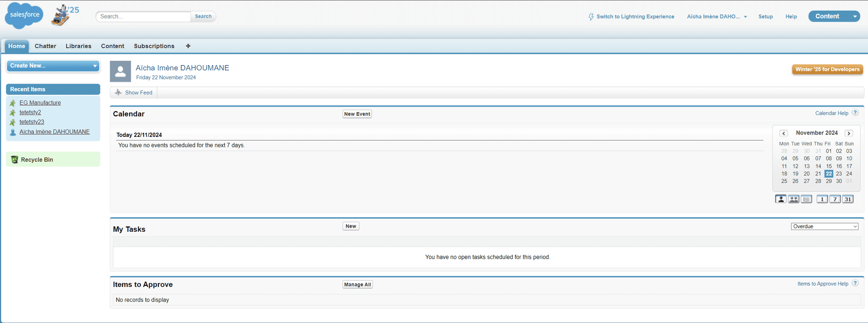868x323 pixels.
Task: Open the week view icon (7)
Action: tap(835, 199)
